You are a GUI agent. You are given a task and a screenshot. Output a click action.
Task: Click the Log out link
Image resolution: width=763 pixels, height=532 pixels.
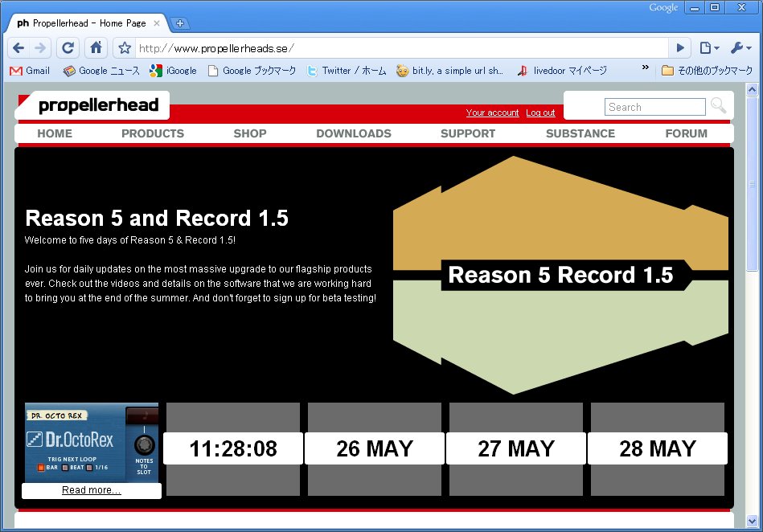(540, 113)
